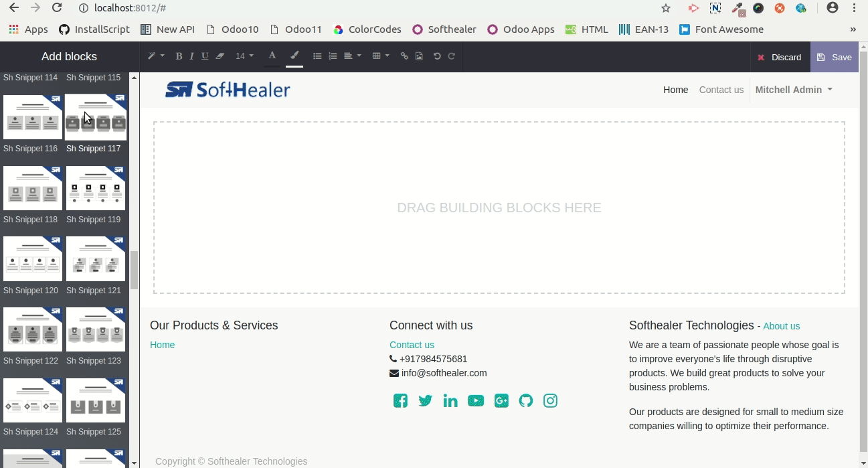Click the browser back arrow
868x468 pixels.
pos(13,8)
